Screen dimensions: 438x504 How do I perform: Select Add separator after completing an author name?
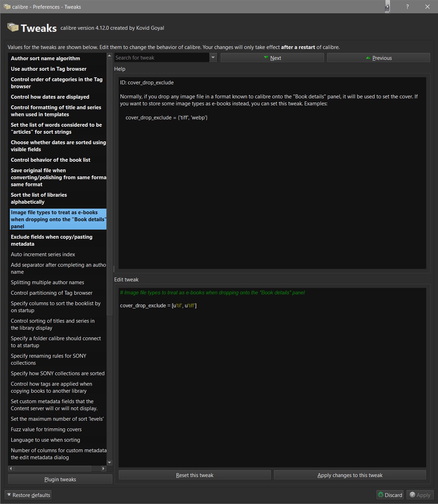(x=58, y=268)
